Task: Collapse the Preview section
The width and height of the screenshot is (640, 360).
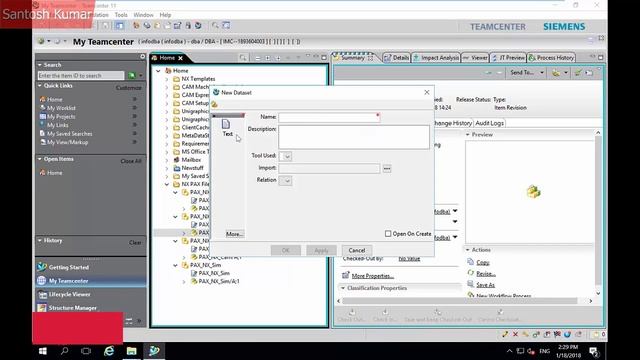Action: [468, 135]
